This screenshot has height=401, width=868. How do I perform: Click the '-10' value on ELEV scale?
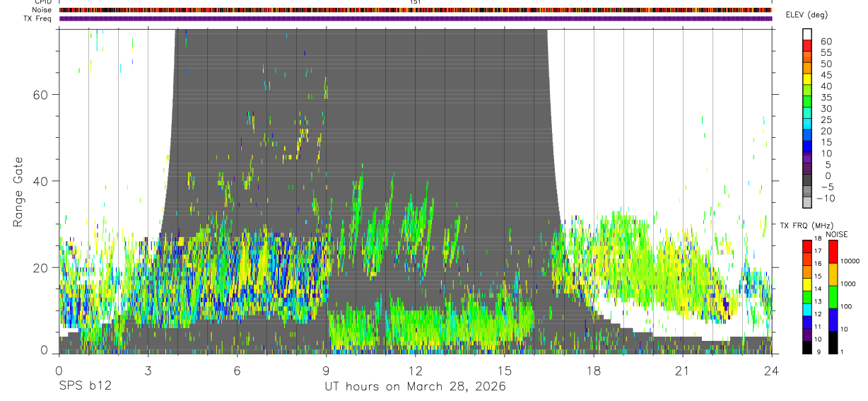coord(826,199)
